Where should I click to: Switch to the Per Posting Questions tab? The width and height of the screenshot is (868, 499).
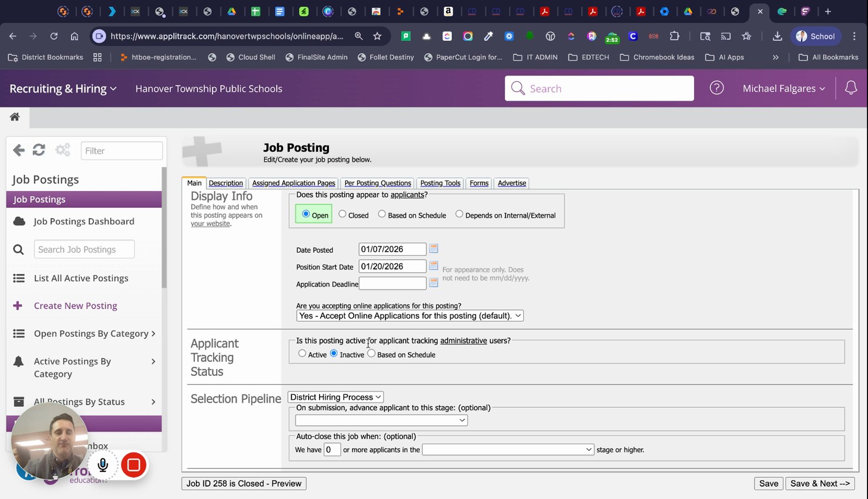[378, 183]
